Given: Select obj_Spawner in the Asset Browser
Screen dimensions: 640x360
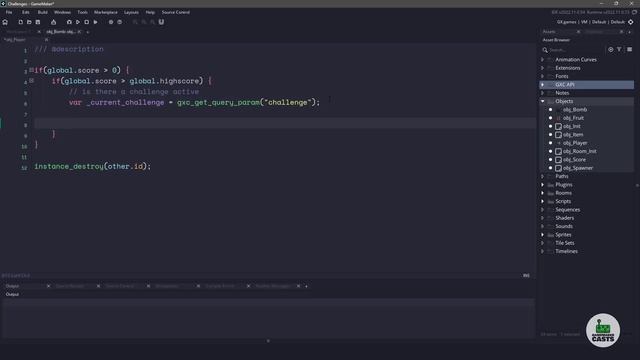Looking at the screenshot, I should (578, 168).
